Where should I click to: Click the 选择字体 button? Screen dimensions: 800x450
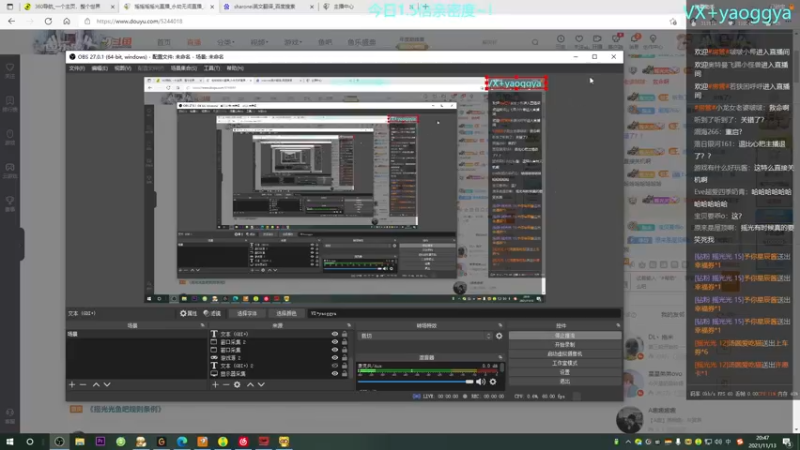pyautogui.click(x=247, y=313)
